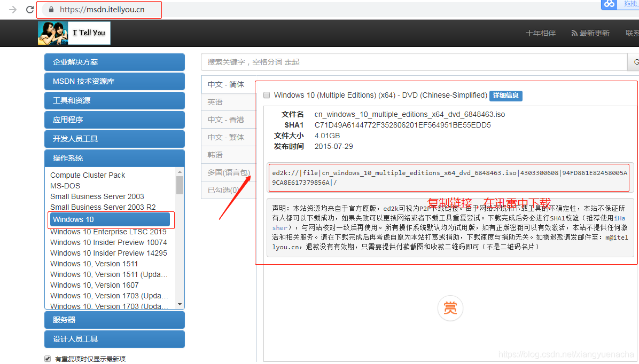Click the SHA1 hash value
639x364 pixels.
click(403, 125)
